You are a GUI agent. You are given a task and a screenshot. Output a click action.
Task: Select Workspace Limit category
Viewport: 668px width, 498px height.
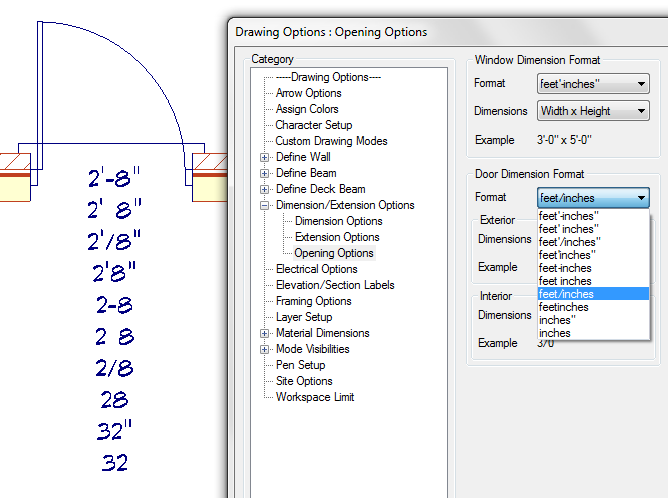(x=315, y=397)
